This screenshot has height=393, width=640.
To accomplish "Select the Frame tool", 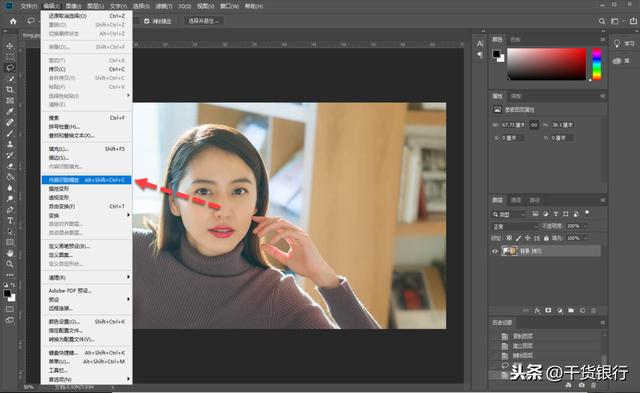I will (x=10, y=100).
